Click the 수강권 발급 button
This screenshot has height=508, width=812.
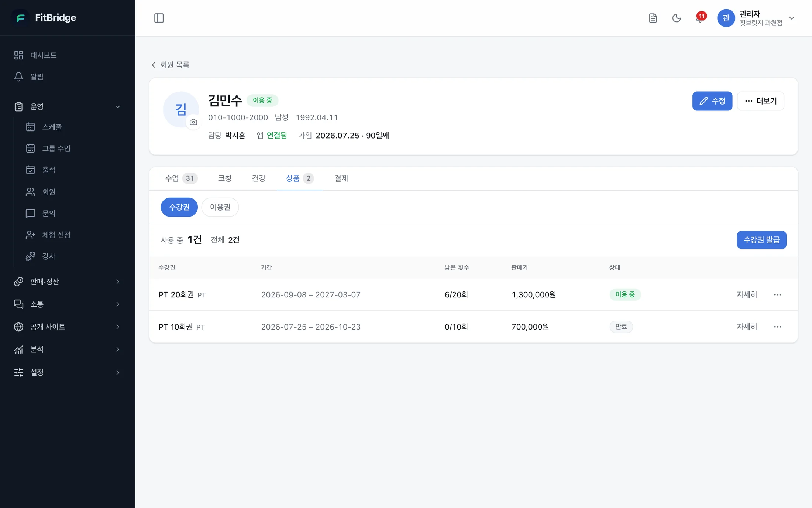pyautogui.click(x=761, y=240)
